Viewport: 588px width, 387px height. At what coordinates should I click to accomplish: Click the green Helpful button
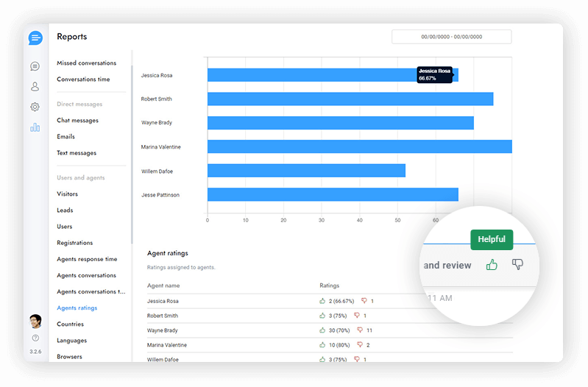492,240
